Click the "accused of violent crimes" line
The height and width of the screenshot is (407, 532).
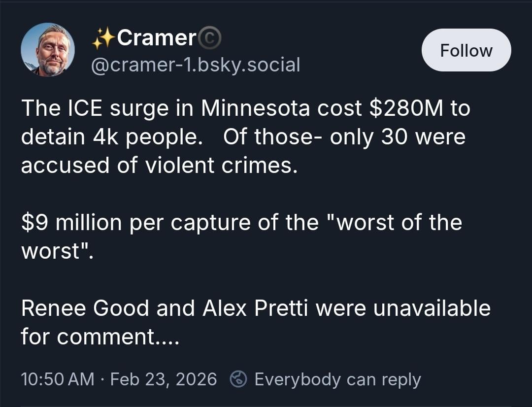(159, 166)
